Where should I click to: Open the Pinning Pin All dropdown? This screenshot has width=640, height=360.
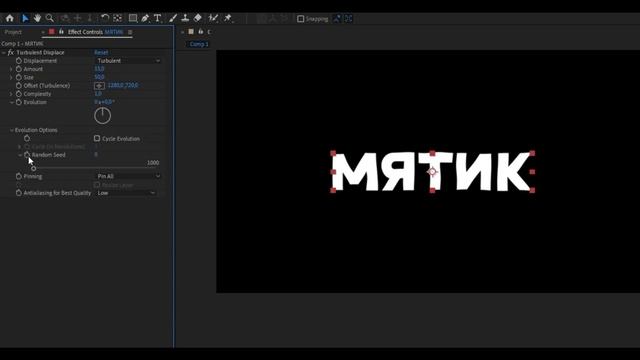coord(128,176)
